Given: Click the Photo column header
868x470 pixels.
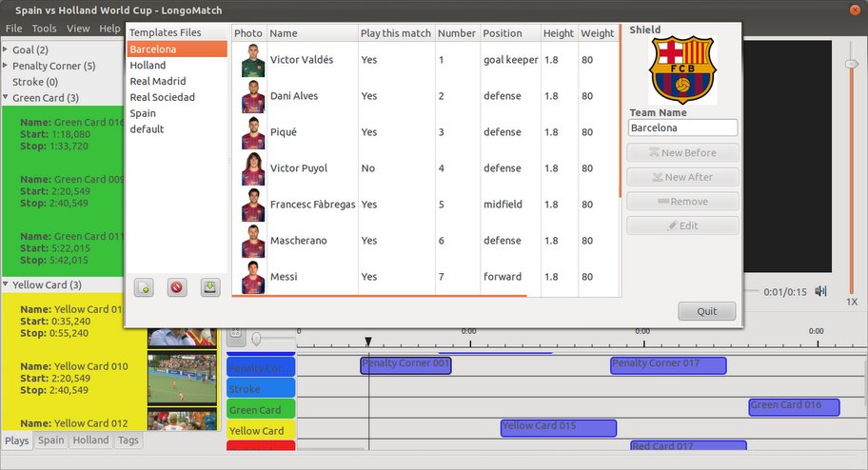Looking at the screenshot, I should click(x=249, y=33).
